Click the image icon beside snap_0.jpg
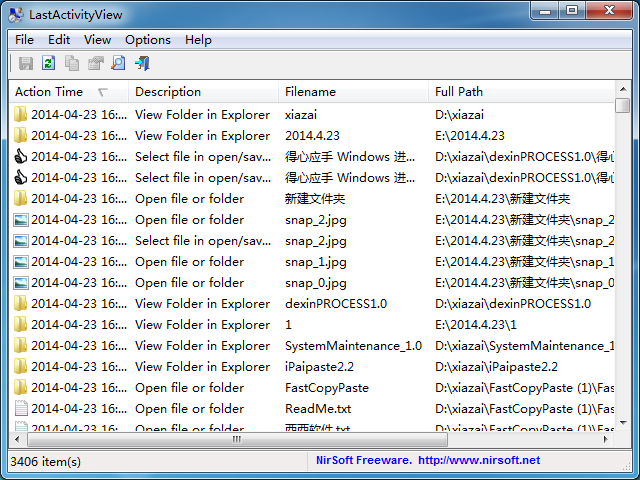Viewport: 640px width, 480px height. pyautogui.click(x=20, y=283)
